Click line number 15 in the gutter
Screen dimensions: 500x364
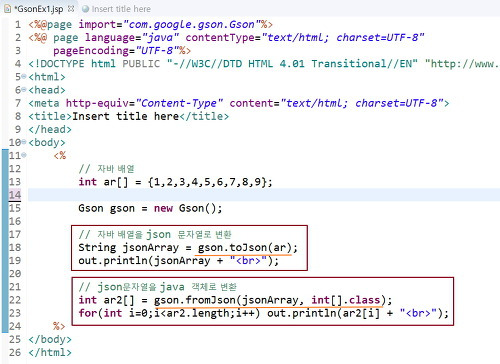pos(15,208)
